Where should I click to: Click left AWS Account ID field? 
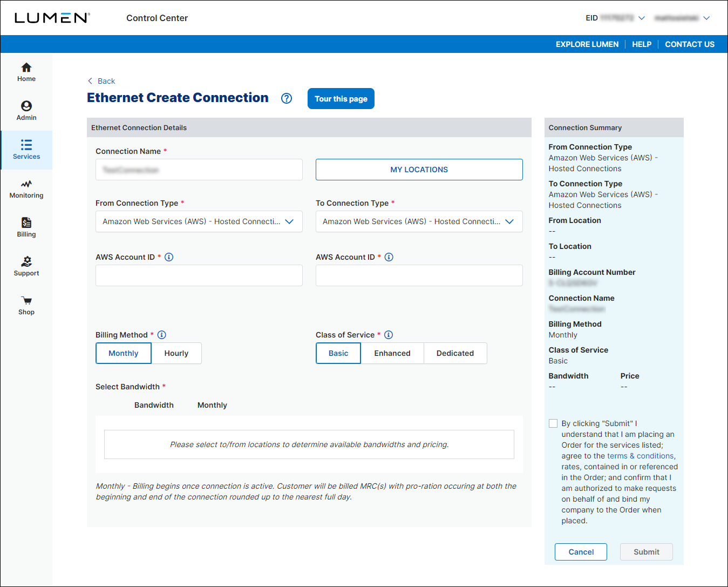(199, 275)
